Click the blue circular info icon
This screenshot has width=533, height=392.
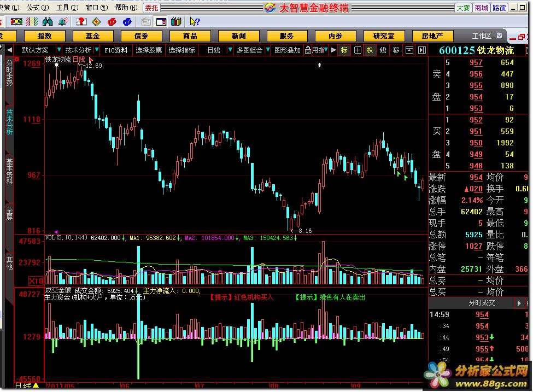[x=127, y=22]
